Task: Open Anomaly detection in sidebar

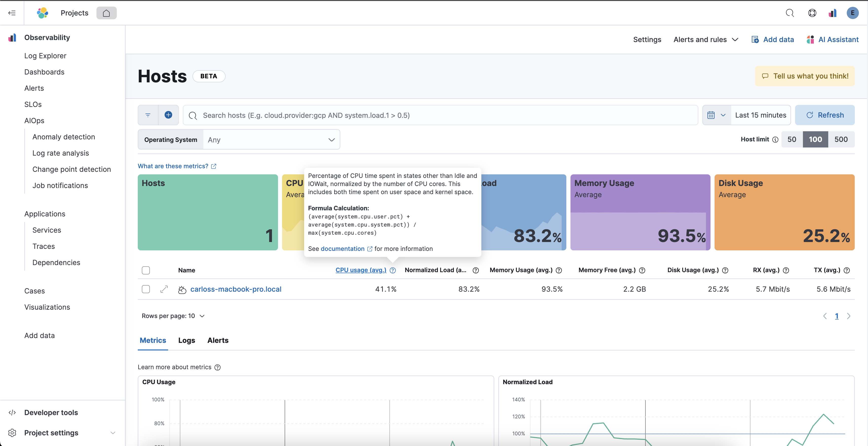Action: tap(64, 137)
